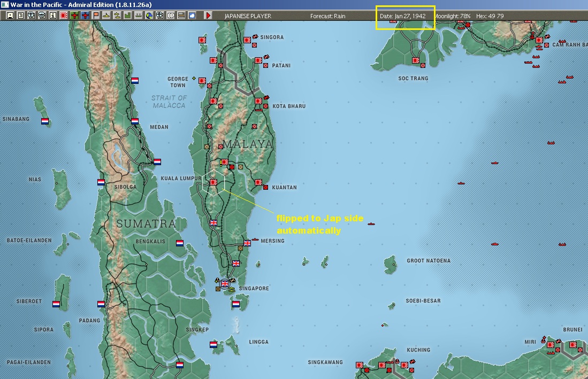Click the OP toolbar button
The width and height of the screenshot is (588, 379).
(x=171, y=16)
